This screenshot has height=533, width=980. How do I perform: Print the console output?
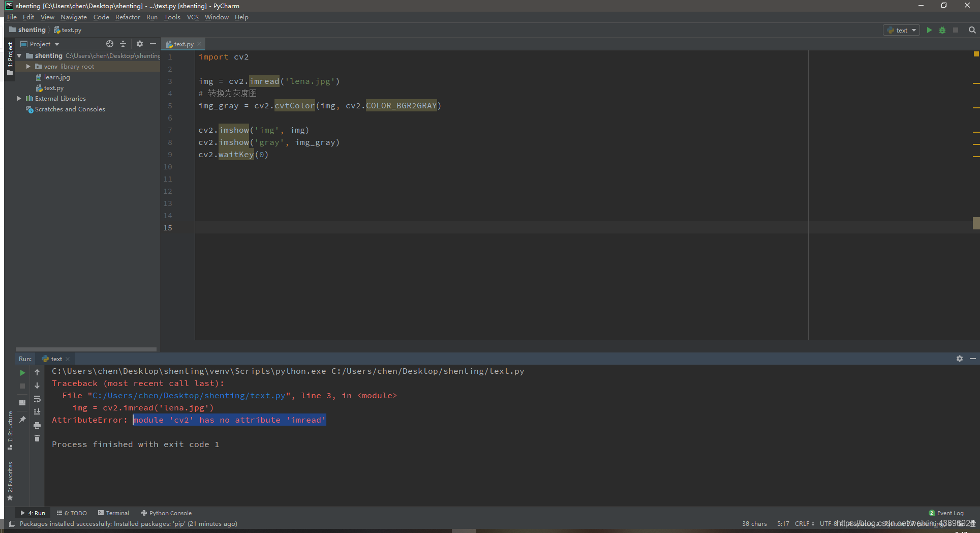tap(37, 425)
